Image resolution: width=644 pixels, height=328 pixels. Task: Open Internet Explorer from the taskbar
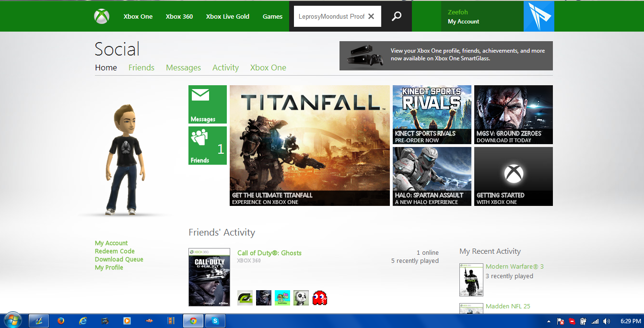tap(83, 321)
